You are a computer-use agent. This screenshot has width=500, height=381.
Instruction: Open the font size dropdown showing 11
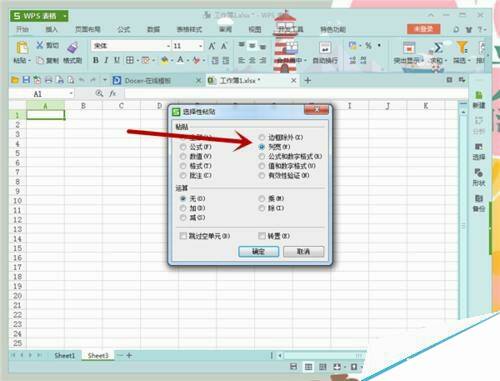click(200, 46)
